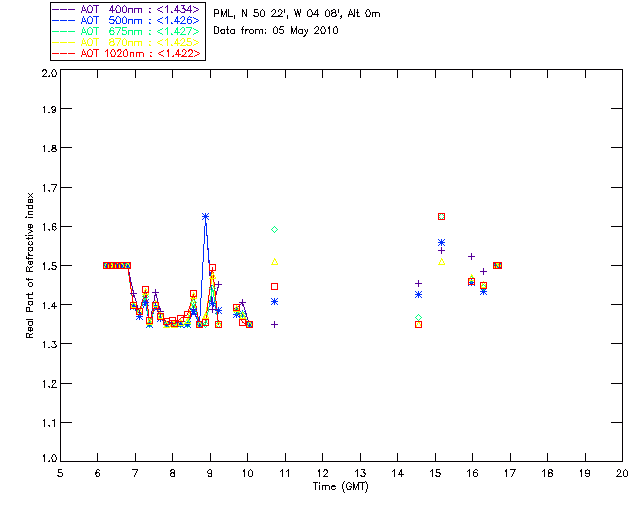Select the 'Data from: 05 May 2010' text

(x=276, y=31)
